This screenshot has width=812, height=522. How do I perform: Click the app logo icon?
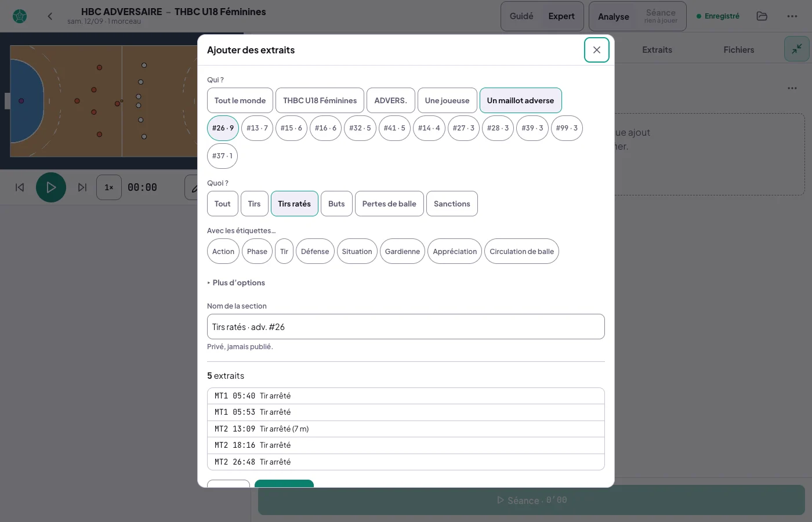pos(20,16)
